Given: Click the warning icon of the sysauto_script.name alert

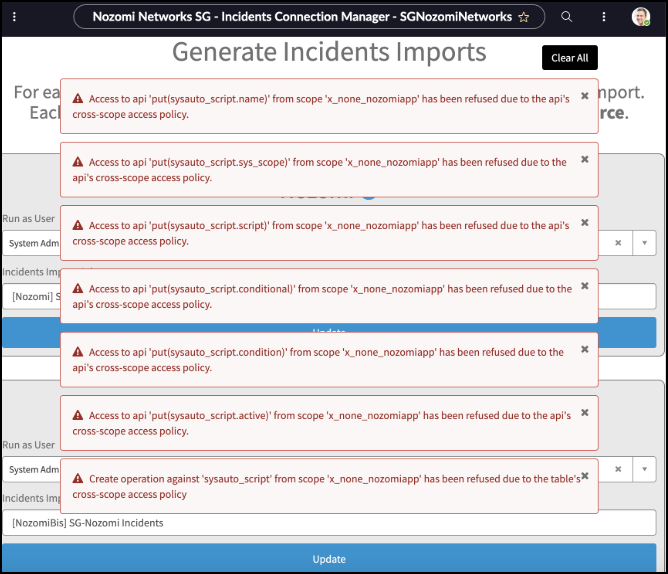Looking at the screenshot, I should point(78,99).
